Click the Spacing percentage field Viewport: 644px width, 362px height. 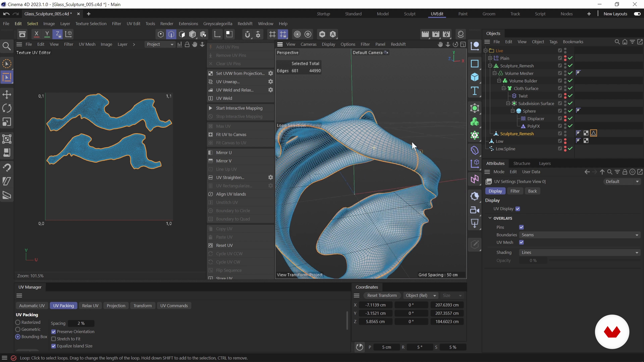tap(81, 323)
